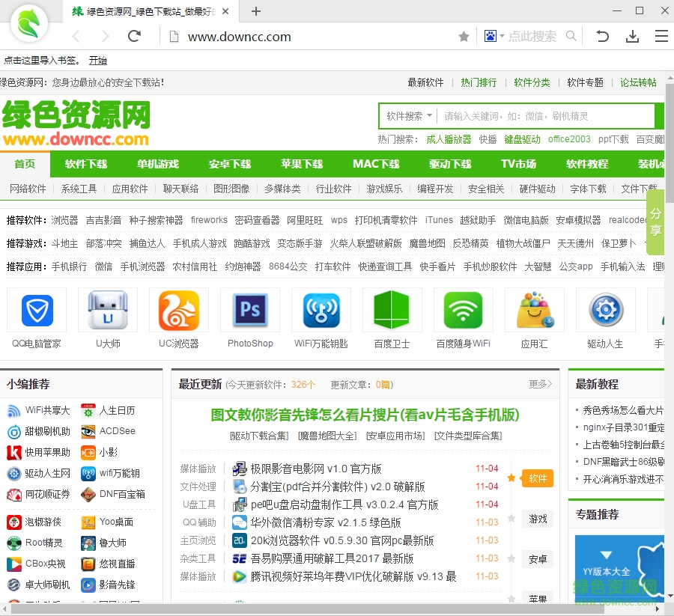This screenshot has width=674, height=616.
Task: Select the 驱动人生 gear icon
Action: click(x=605, y=310)
